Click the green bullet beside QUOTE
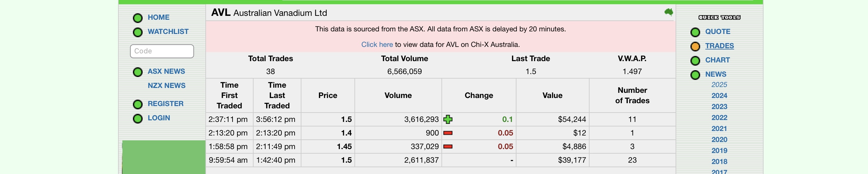 (695, 32)
